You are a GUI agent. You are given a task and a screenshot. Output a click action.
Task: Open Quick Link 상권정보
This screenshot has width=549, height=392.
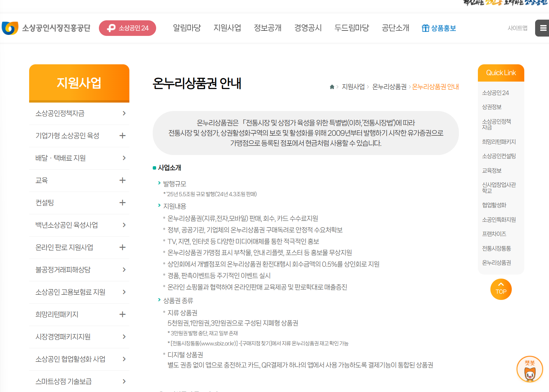492,107
